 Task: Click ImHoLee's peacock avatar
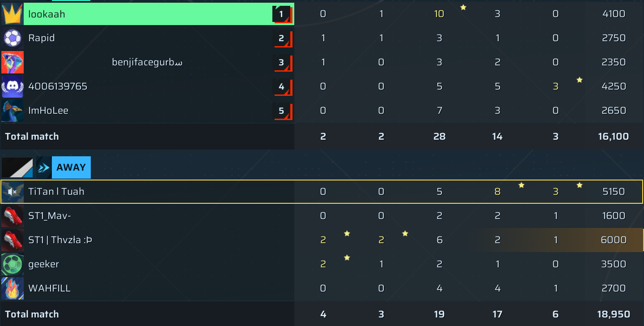pyautogui.click(x=13, y=111)
